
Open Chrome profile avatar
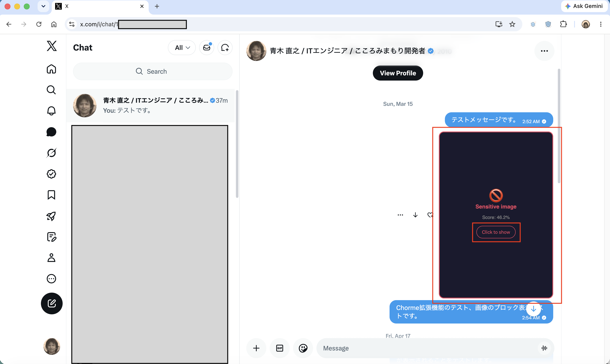pyautogui.click(x=586, y=24)
